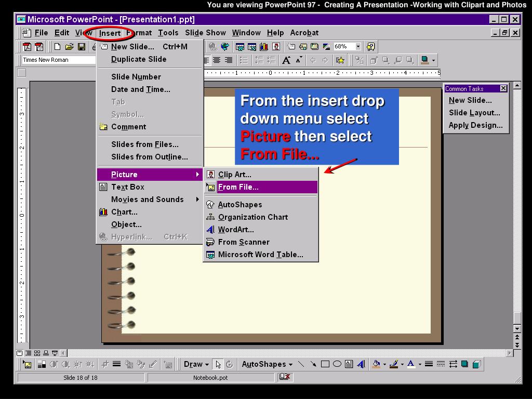The height and width of the screenshot is (399, 532).
Task: Click the vertical scrollbar up arrow
Action: 517,86
